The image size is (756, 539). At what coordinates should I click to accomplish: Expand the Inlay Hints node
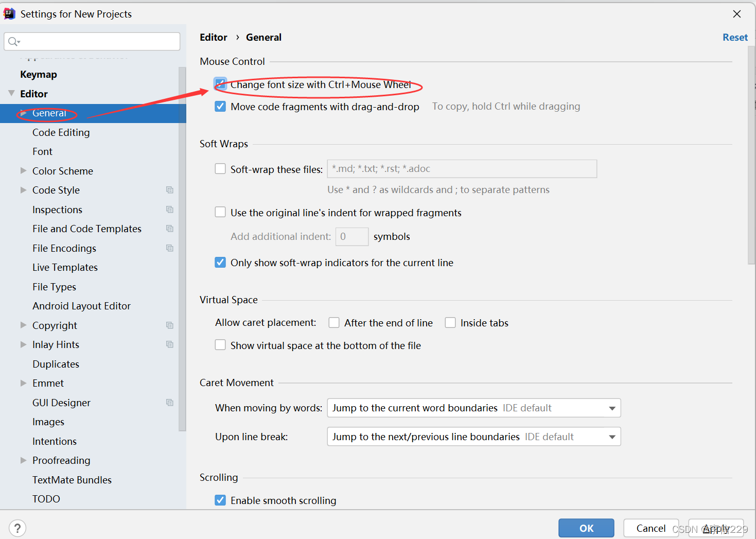(x=23, y=344)
